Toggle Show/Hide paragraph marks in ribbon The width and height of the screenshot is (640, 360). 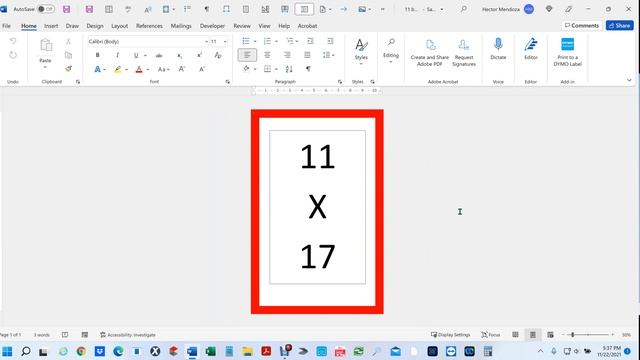[x=308, y=69]
